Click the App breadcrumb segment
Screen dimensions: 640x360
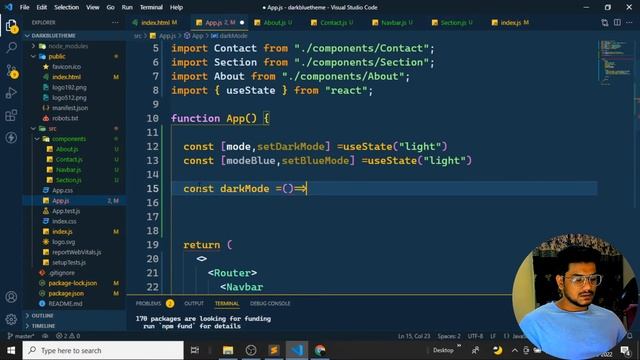[194, 36]
